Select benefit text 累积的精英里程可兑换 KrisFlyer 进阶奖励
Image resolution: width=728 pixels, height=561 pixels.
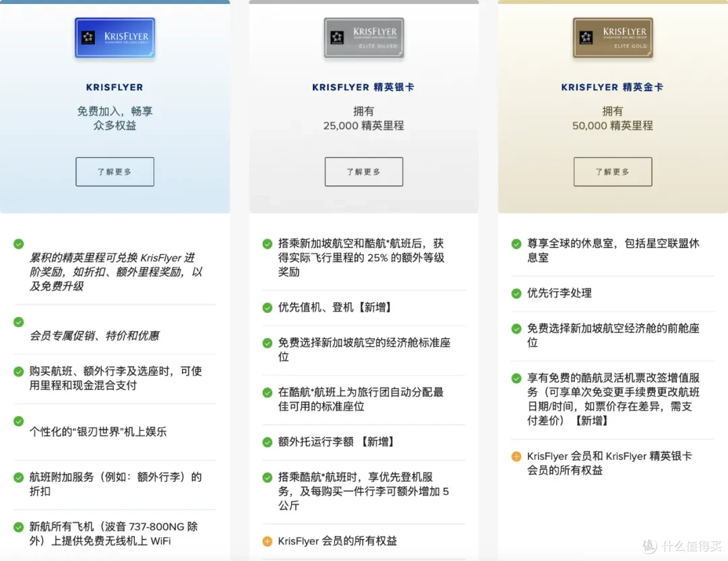(x=116, y=272)
